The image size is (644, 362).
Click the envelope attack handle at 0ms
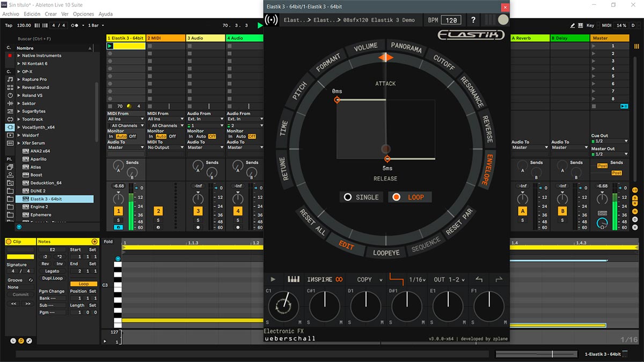click(x=337, y=100)
